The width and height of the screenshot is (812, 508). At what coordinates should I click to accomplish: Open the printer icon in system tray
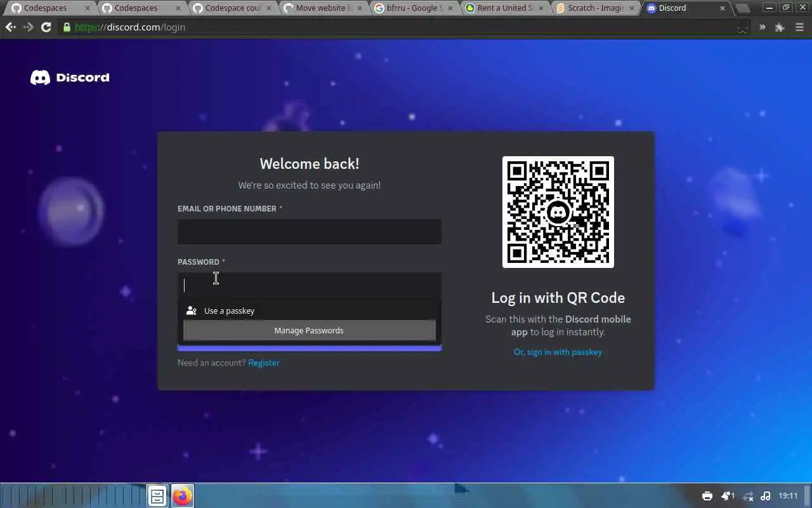(707, 496)
